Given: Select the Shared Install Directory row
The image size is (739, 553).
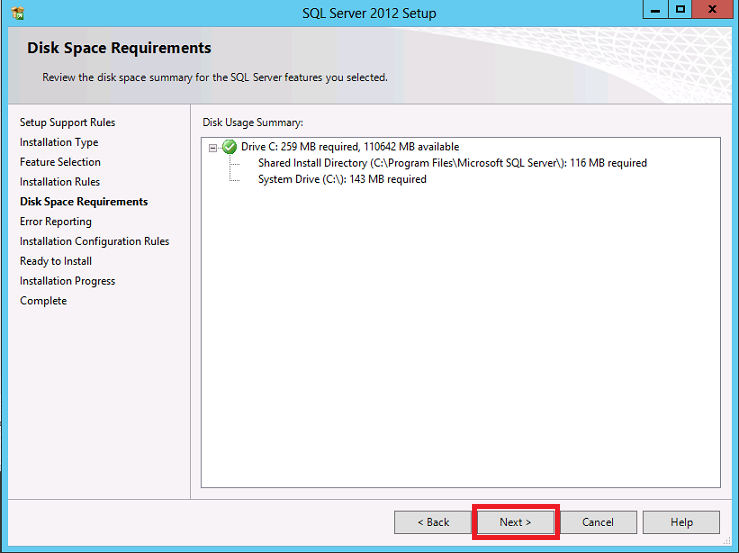Looking at the screenshot, I should 452,163.
